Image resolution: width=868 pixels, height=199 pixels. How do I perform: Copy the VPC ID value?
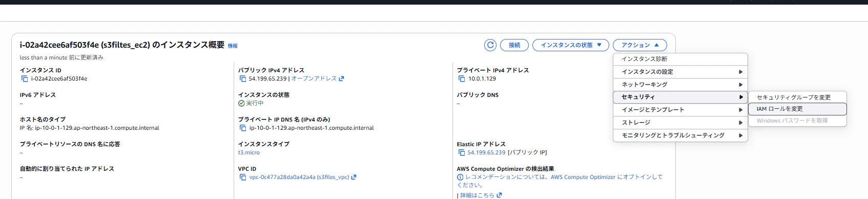(x=243, y=177)
